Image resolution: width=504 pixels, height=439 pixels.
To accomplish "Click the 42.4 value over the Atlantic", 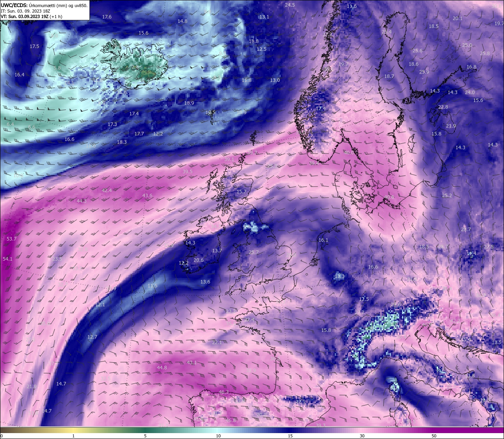I will click(x=107, y=191).
